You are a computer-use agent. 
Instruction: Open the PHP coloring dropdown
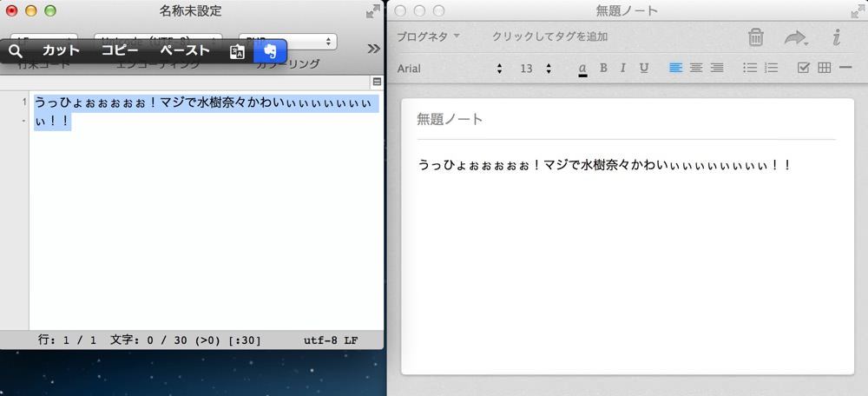(288, 41)
